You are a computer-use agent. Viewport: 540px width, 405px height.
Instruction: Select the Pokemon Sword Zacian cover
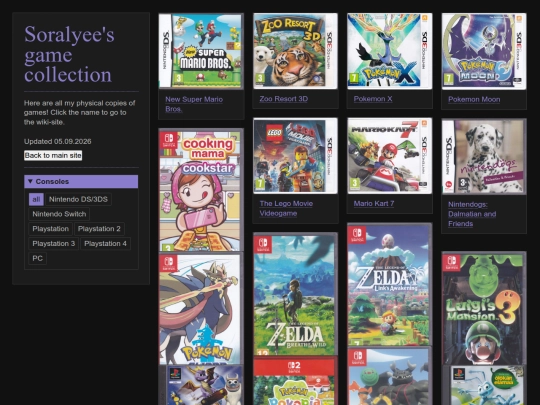coord(201,309)
